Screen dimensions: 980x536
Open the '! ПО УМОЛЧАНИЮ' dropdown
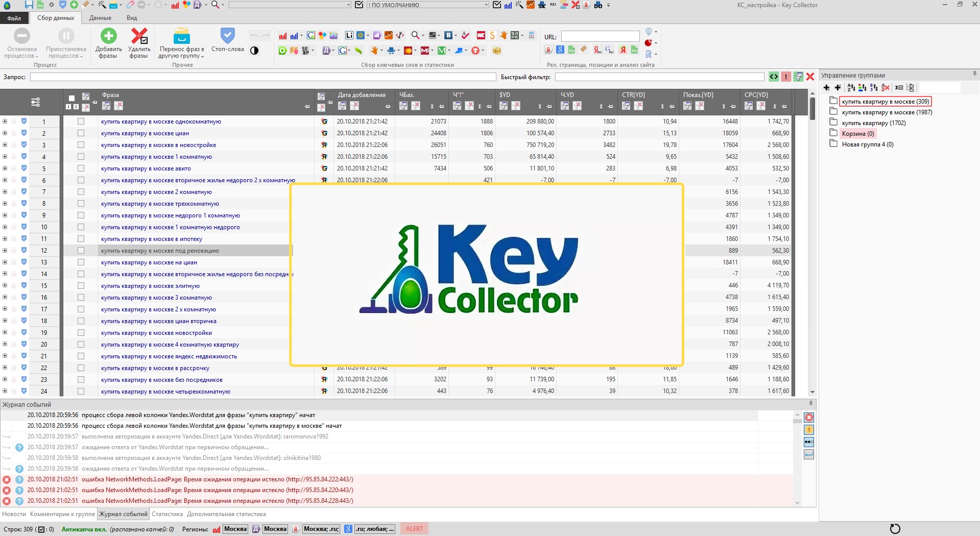click(427, 5)
